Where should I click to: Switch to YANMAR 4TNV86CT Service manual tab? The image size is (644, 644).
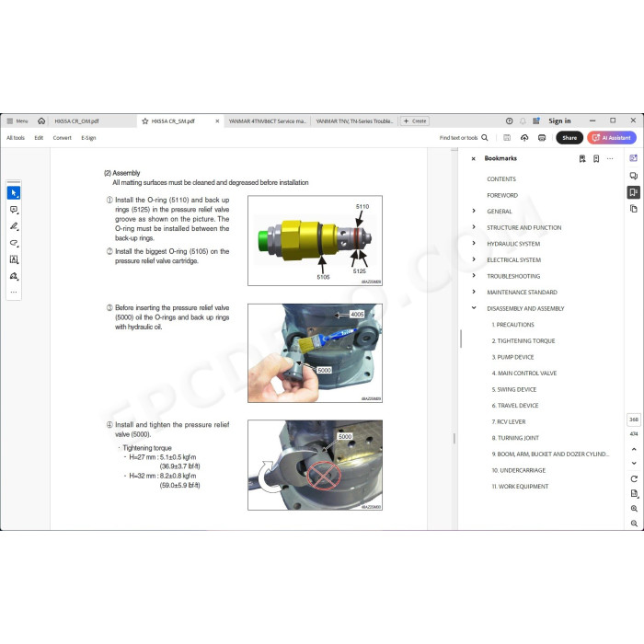point(267,121)
